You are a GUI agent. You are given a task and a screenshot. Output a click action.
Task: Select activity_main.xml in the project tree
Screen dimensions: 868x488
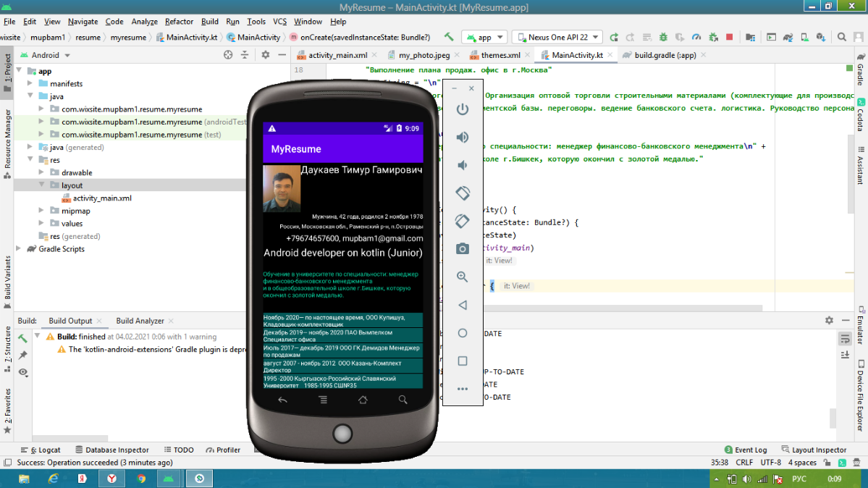101,198
